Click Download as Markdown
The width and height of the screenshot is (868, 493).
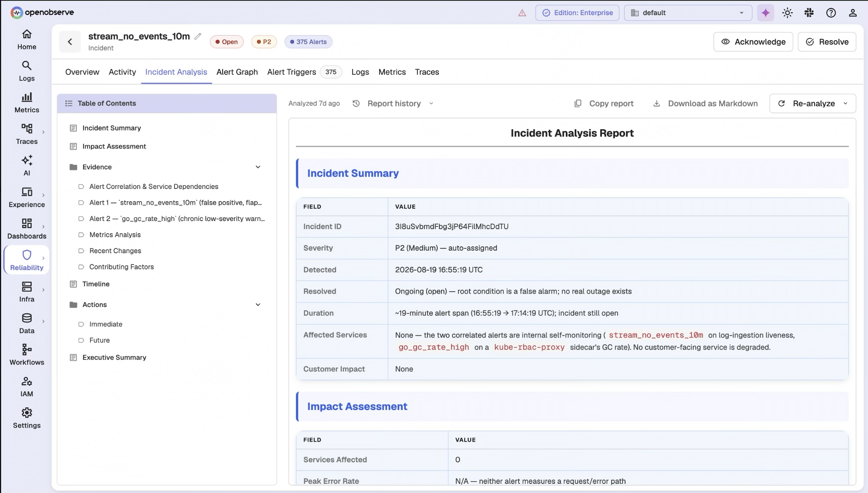(x=706, y=103)
